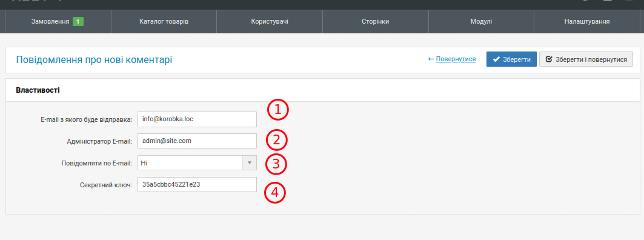This screenshot has width=644, height=240.
Task: Open the Замовлення menu item
Action: point(58,21)
